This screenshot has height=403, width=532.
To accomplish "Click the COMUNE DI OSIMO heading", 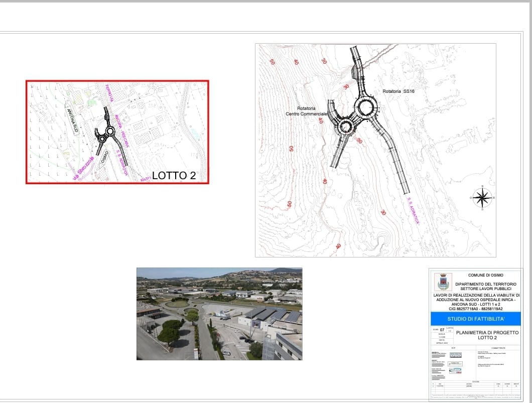I will [485, 275].
